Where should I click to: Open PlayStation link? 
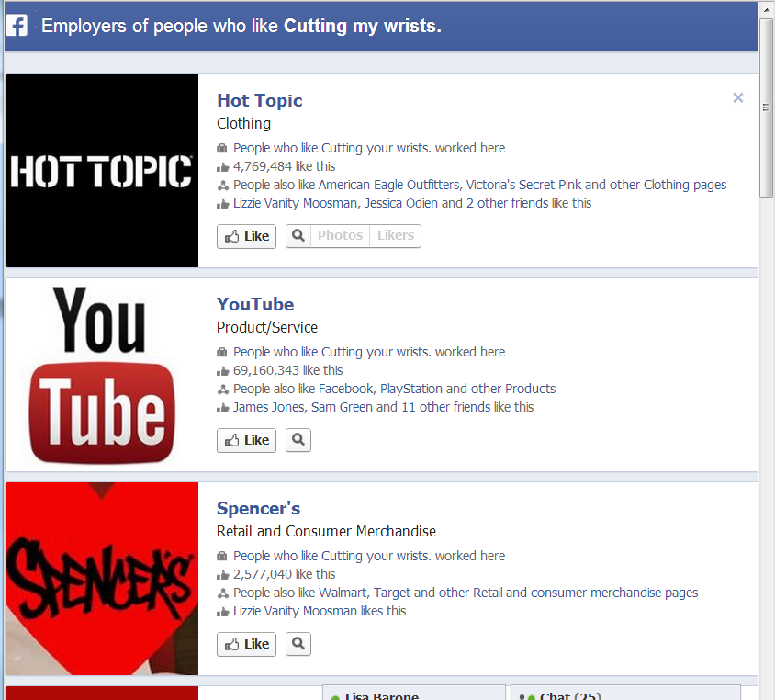[x=411, y=390]
